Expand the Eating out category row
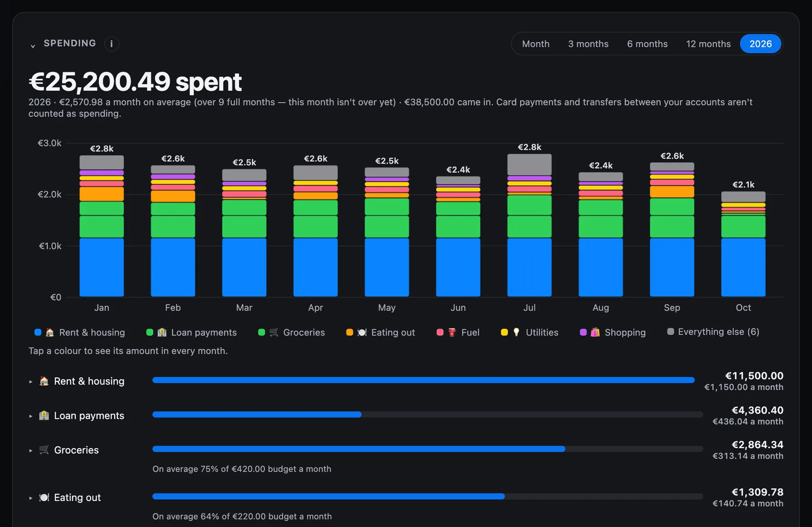 pos(31,498)
